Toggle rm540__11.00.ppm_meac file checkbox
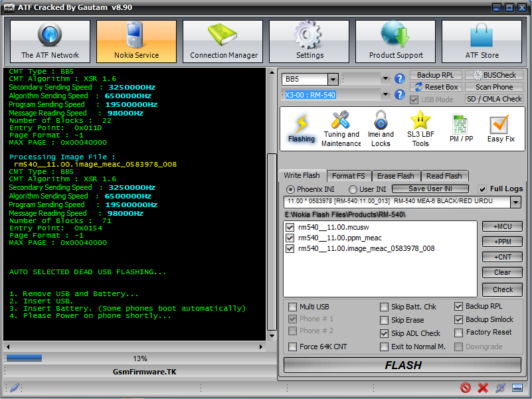Screen dimensions: 532x399 click(290, 238)
